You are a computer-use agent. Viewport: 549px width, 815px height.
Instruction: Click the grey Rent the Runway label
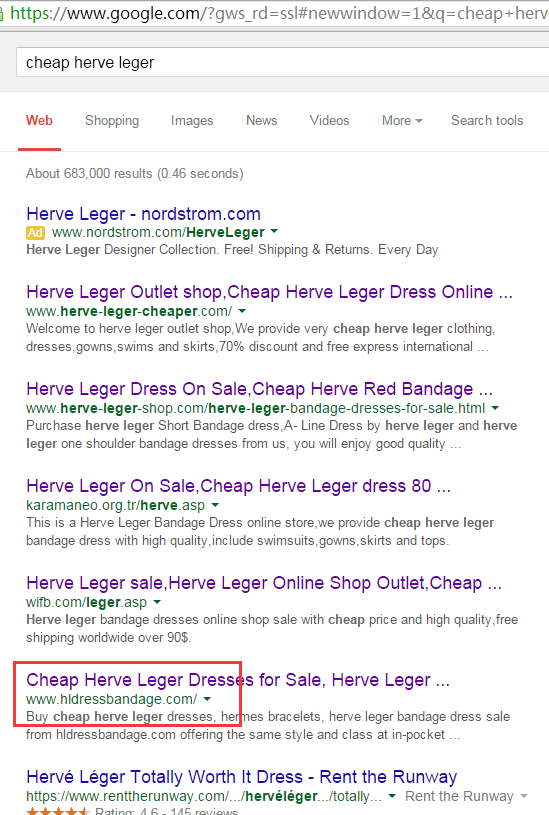point(459,796)
